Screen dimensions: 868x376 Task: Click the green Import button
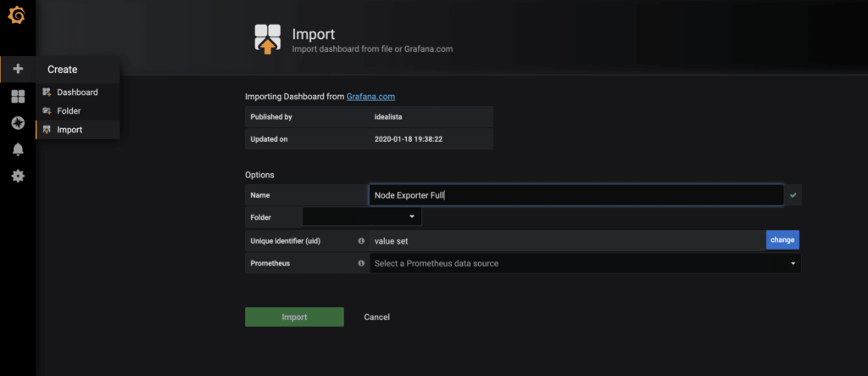tap(294, 317)
